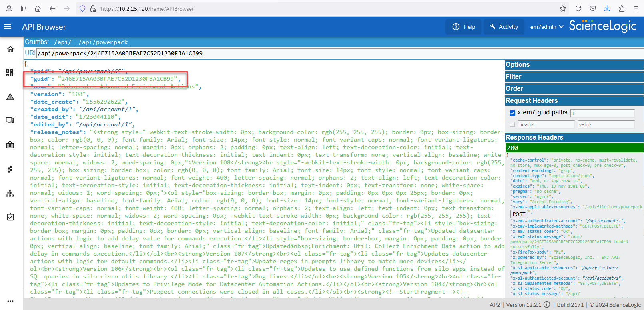Navigate to /api/ breadcrumb
This screenshot has width=644, height=310.
click(63, 42)
